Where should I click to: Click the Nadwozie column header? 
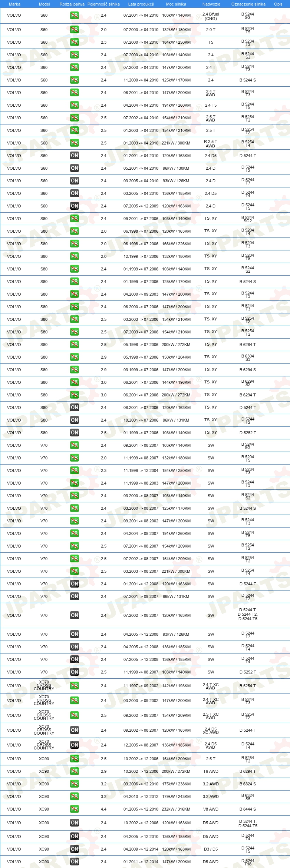pyautogui.click(x=211, y=4)
